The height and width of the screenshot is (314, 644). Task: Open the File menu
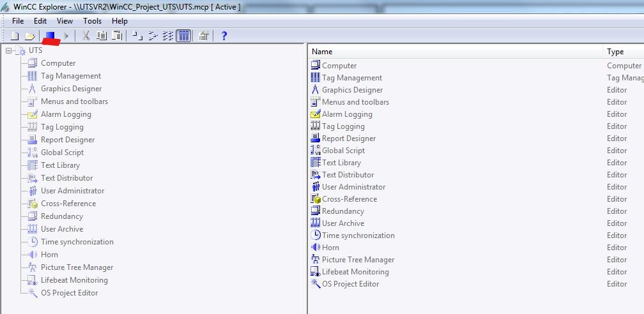18,21
